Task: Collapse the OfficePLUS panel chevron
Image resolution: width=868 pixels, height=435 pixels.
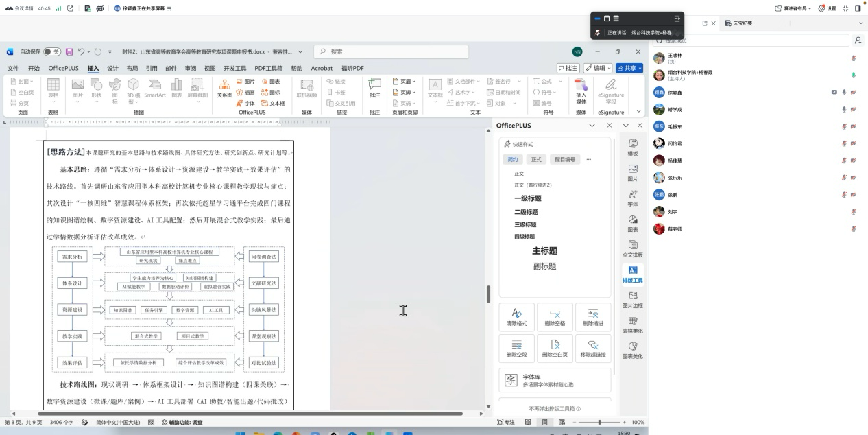Action: (x=592, y=126)
